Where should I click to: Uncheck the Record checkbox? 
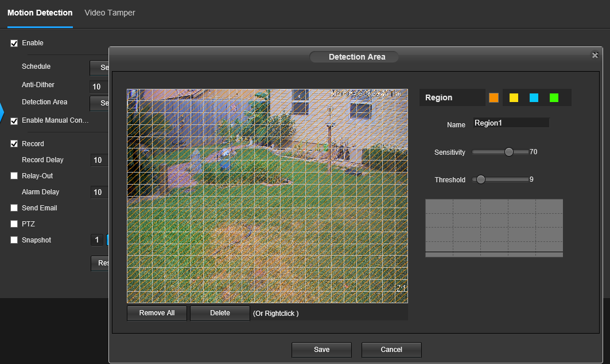click(x=14, y=144)
